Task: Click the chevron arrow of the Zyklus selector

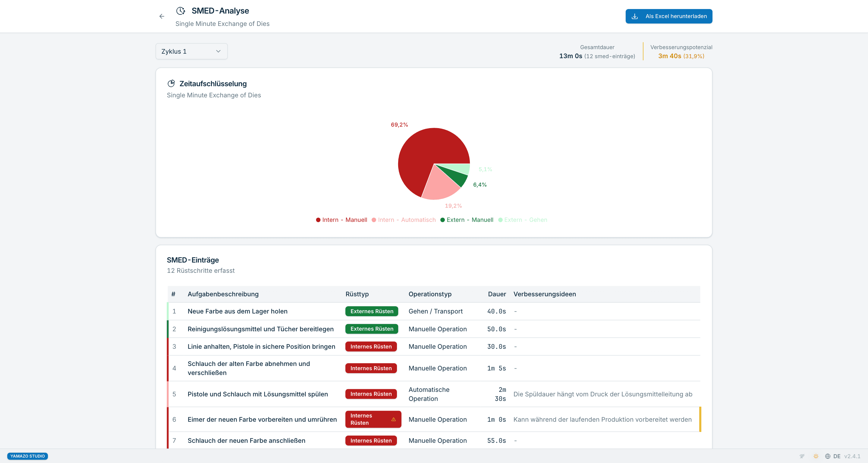Action: coord(218,51)
